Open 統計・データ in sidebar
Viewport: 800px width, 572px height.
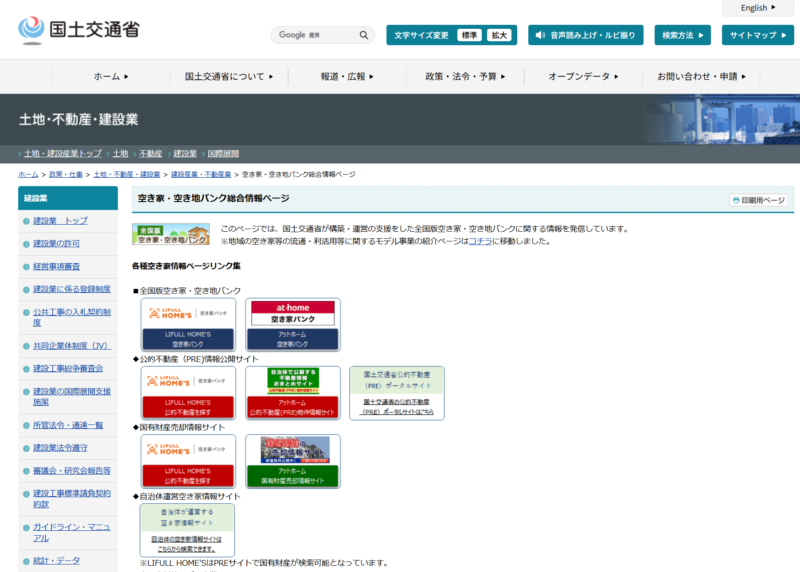(56, 561)
